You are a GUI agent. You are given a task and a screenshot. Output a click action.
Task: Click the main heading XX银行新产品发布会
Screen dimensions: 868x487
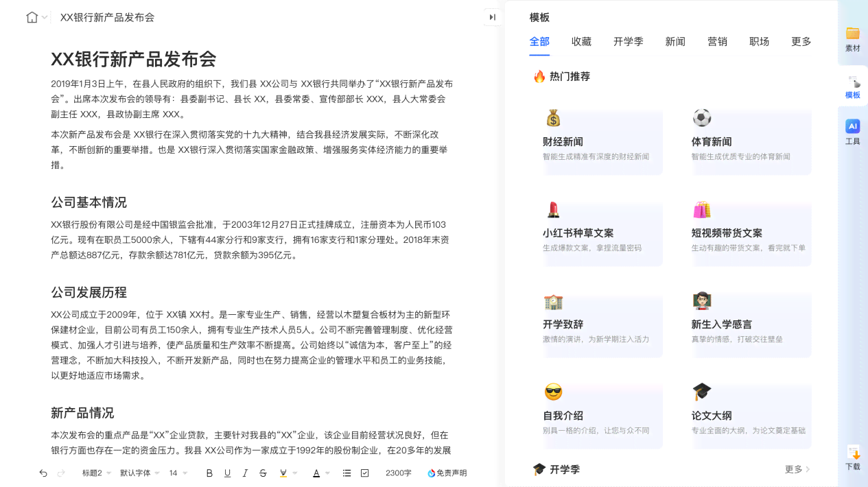tap(134, 59)
